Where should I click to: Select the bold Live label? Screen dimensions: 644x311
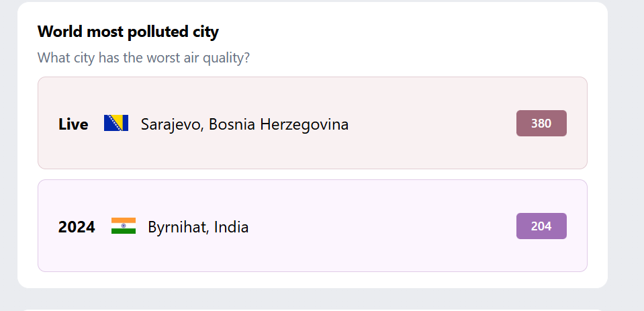(x=73, y=124)
